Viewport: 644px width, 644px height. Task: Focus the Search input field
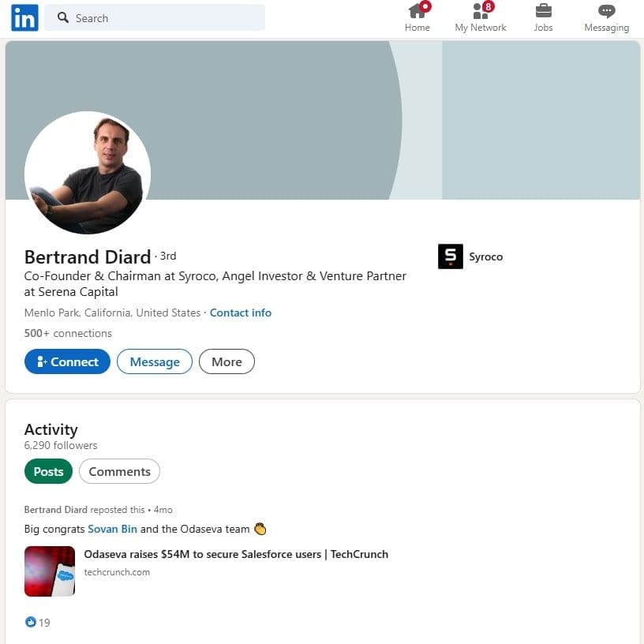click(155, 17)
